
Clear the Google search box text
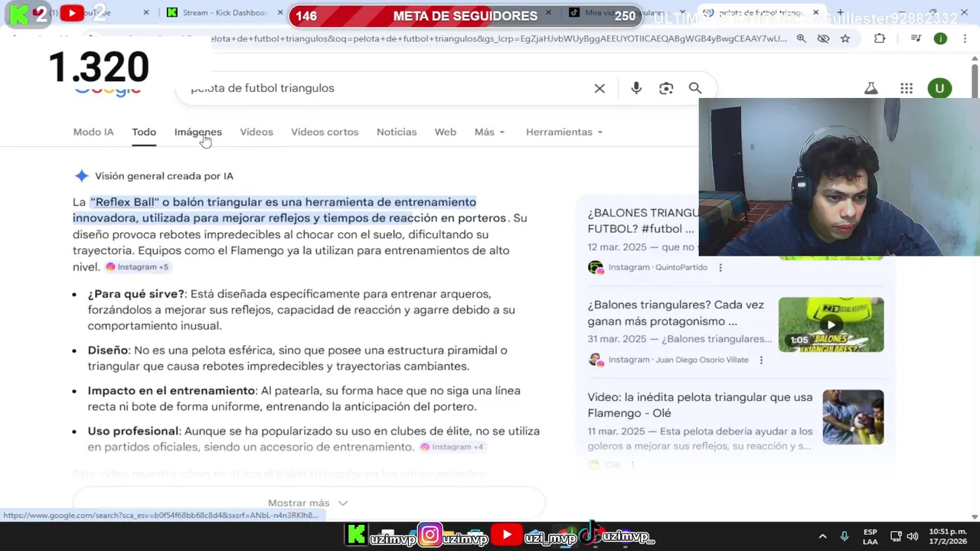pyautogui.click(x=599, y=88)
